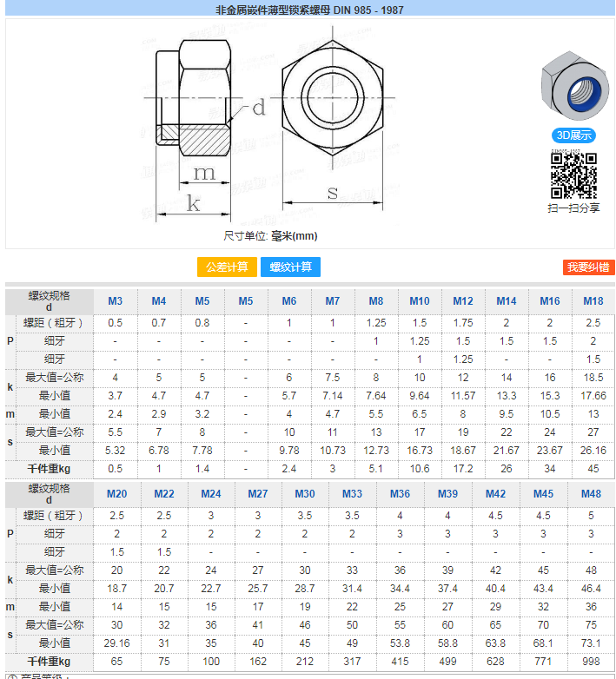Select the M3 thread size header
The image size is (616, 679).
point(115,301)
